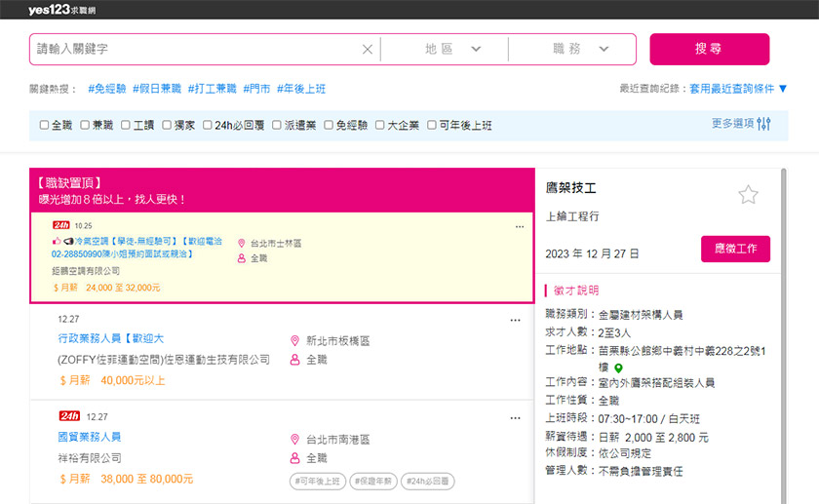Image resolution: width=819 pixels, height=504 pixels.
Task: Open the 國貿業務人員 job title link
Action: point(90,437)
